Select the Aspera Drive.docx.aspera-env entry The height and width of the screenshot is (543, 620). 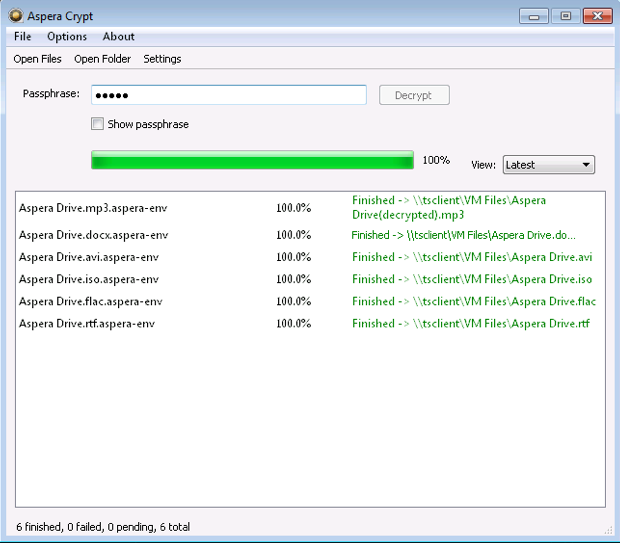click(x=93, y=235)
